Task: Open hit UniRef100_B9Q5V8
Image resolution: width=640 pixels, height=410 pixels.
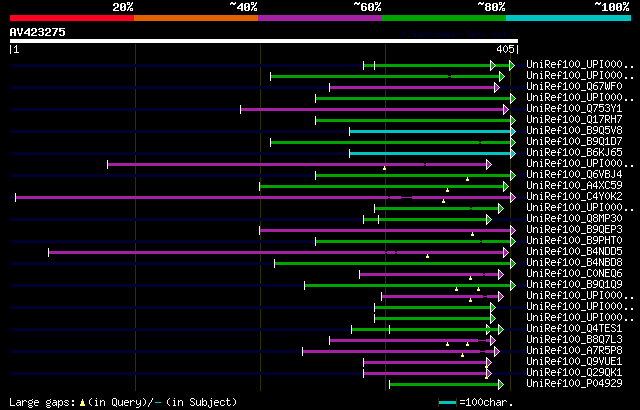Action: (574, 131)
